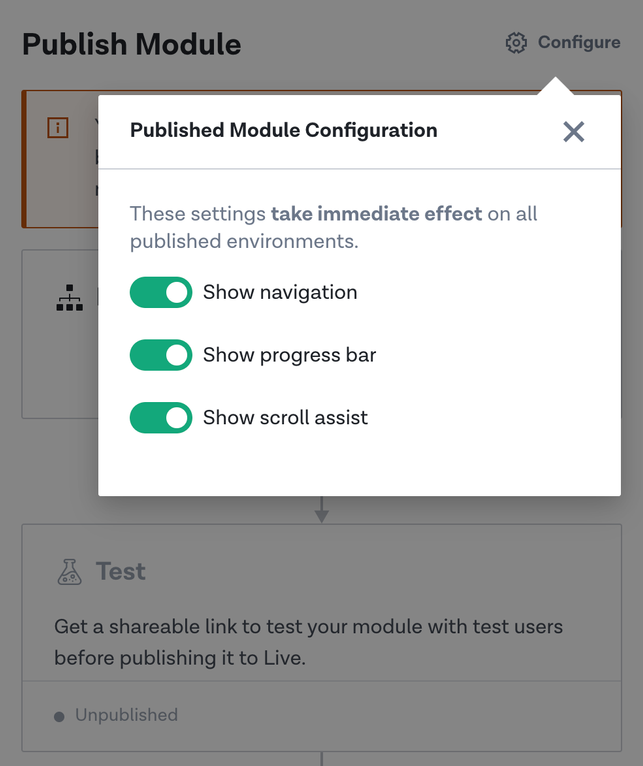Click the Publish Module page title

[x=131, y=44]
